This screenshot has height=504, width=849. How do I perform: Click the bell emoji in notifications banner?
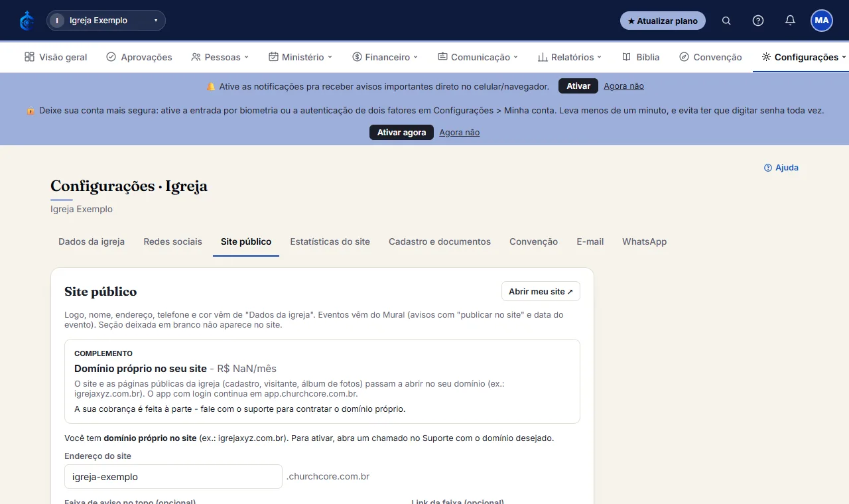211,86
